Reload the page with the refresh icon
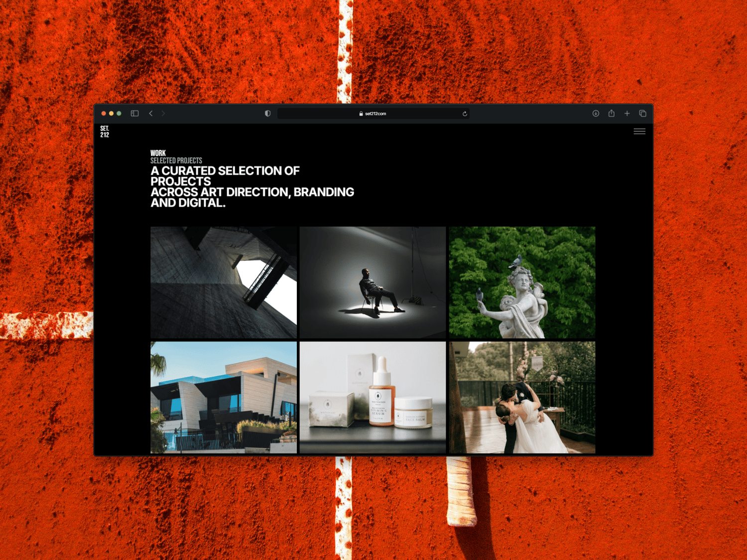The width and height of the screenshot is (747, 560). 465,113
